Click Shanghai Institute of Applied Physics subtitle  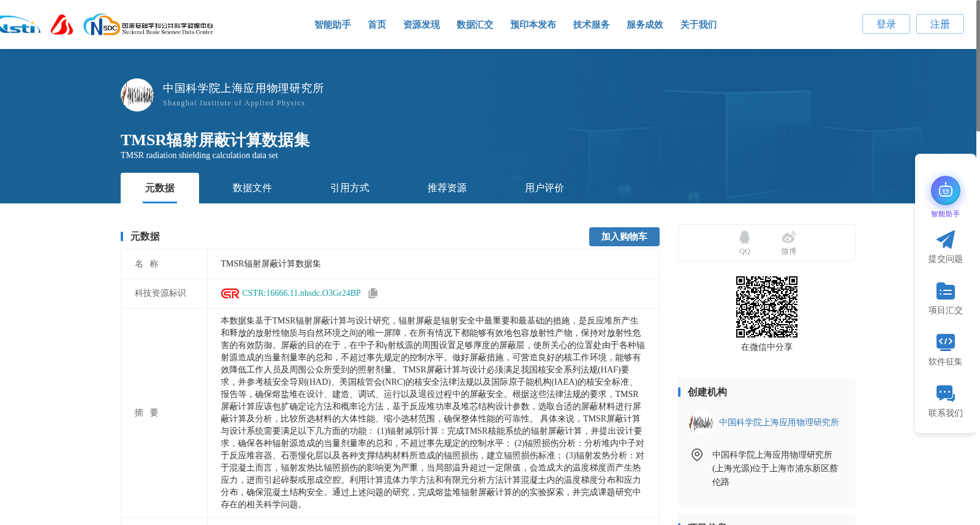(x=234, y=103)
